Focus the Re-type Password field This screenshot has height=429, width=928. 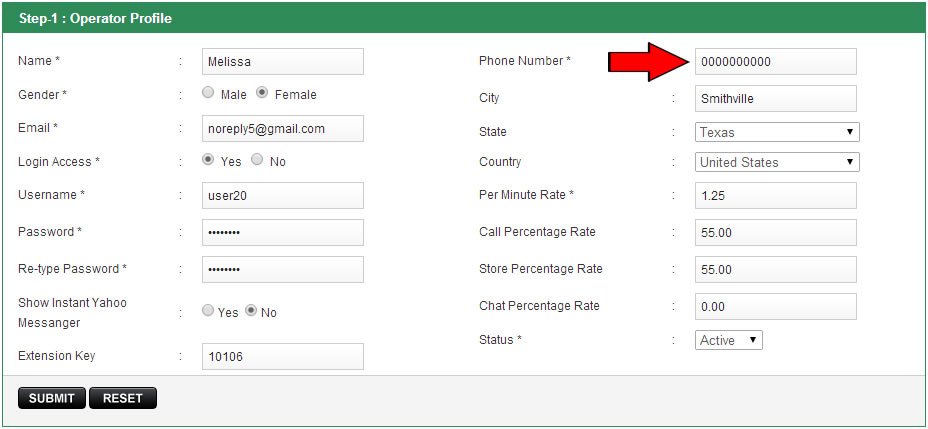coord(282,270)
